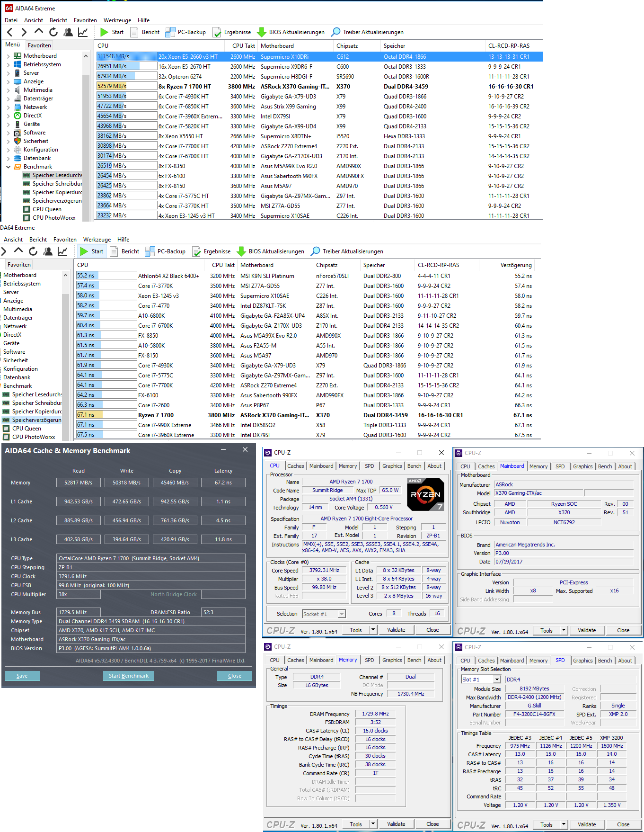Expand Netzwerk node chevron in top tree
Screen dimensions: 644x832
[8, 107]
